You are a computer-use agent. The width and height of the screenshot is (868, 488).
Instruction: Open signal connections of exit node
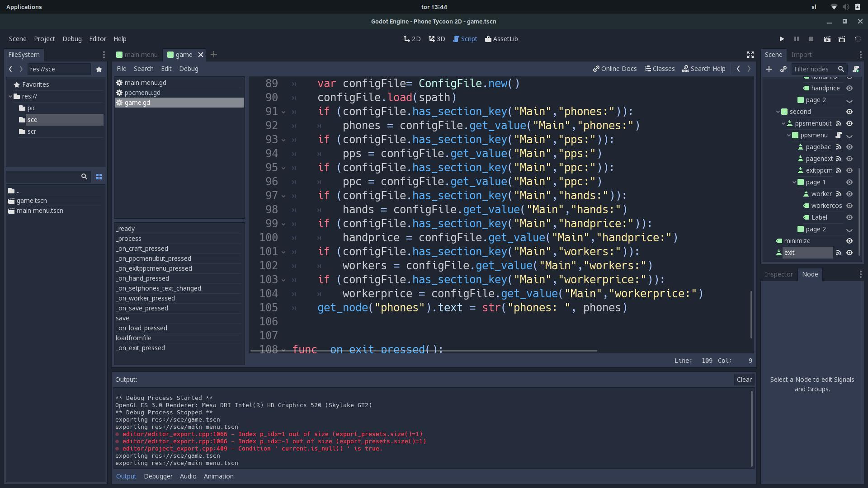tap(839, 253)
